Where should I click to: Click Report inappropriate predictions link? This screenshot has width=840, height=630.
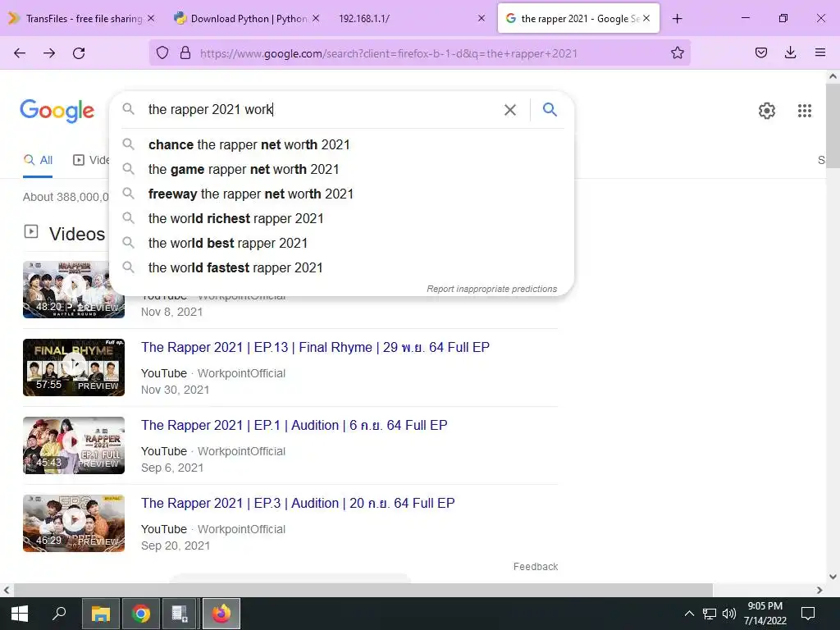(492, 289)
